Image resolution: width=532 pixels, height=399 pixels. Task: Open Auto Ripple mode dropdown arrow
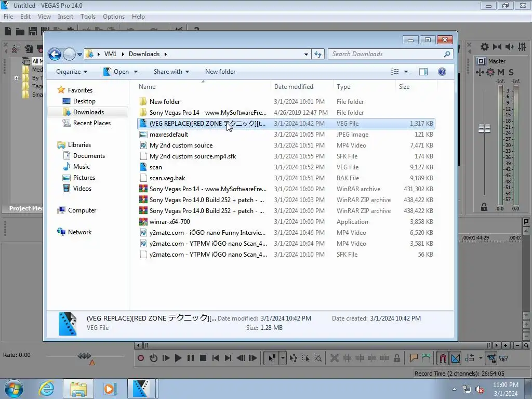pos(481,358)
